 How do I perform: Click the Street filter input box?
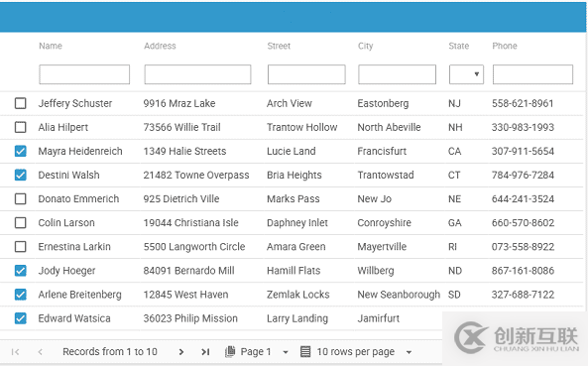[x=306, y=74]
